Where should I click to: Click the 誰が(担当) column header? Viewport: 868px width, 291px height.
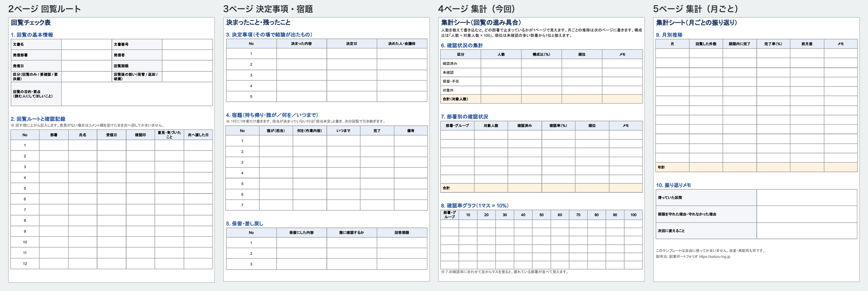(x=276, y=131)
